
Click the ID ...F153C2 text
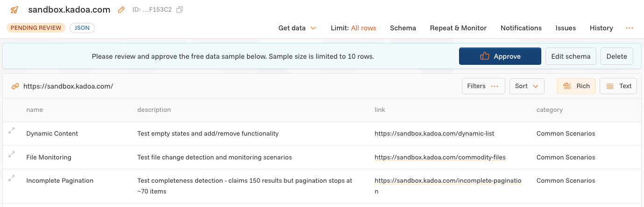153,9
